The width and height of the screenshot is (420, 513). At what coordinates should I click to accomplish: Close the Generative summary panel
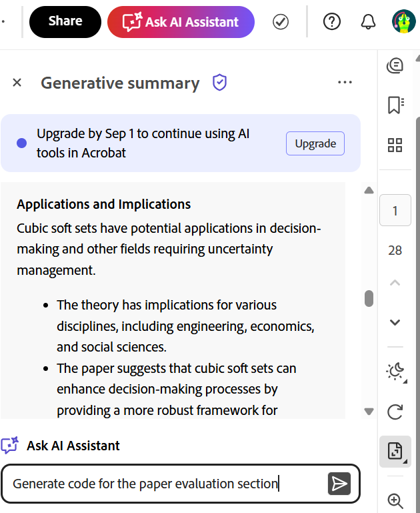click(x=17, y=83)
